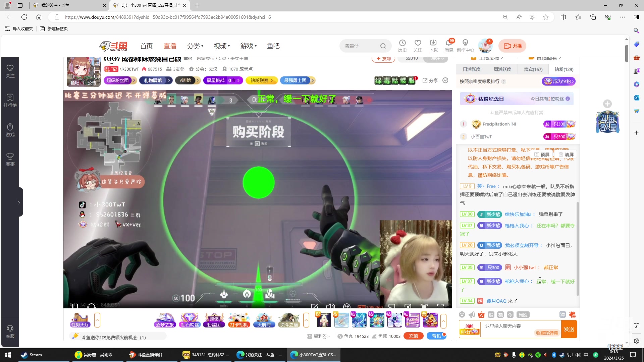Screen dimensions: 644x362
Task: Click the 令 icon in chat toolbar
Action: click(x=510, y=314)
